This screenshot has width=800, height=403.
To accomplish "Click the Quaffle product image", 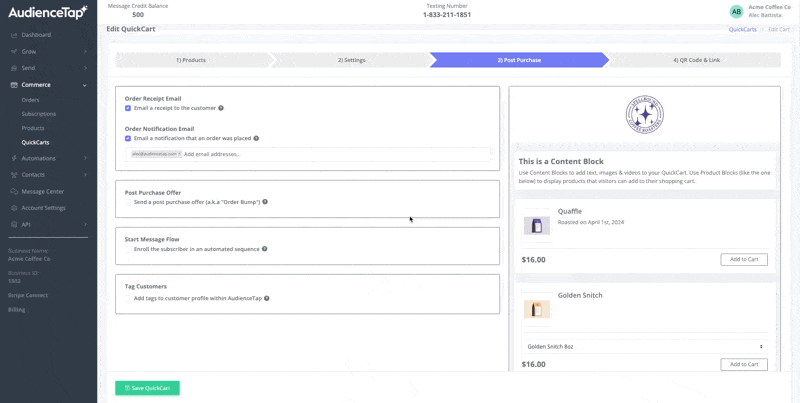I will (537, 225).
